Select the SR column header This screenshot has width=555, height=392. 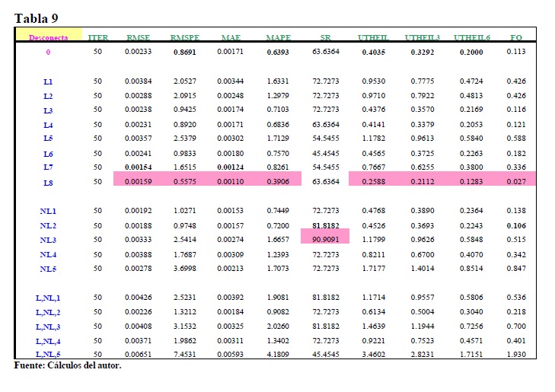[325, 37]
